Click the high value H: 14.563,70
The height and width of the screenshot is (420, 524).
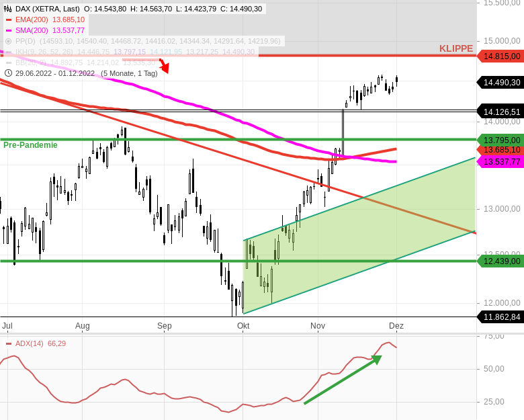coord(151,9)
